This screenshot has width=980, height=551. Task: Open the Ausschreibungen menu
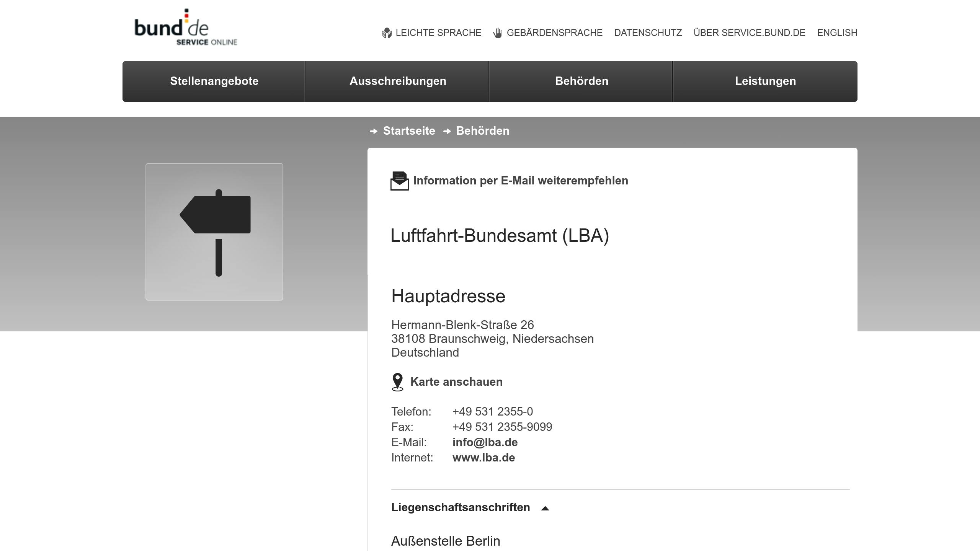click(398, 81)
